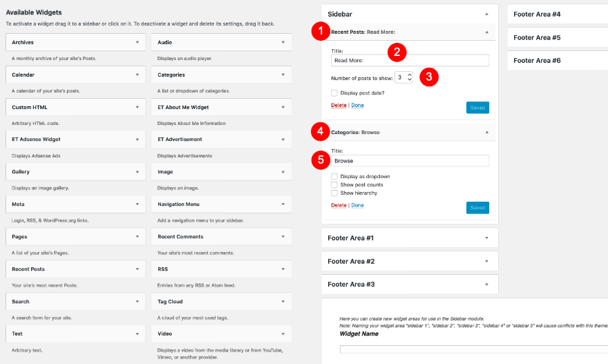The image size is (608, 364).
Task: Open the Navigation Menu widget options
Action: (283, 204)
